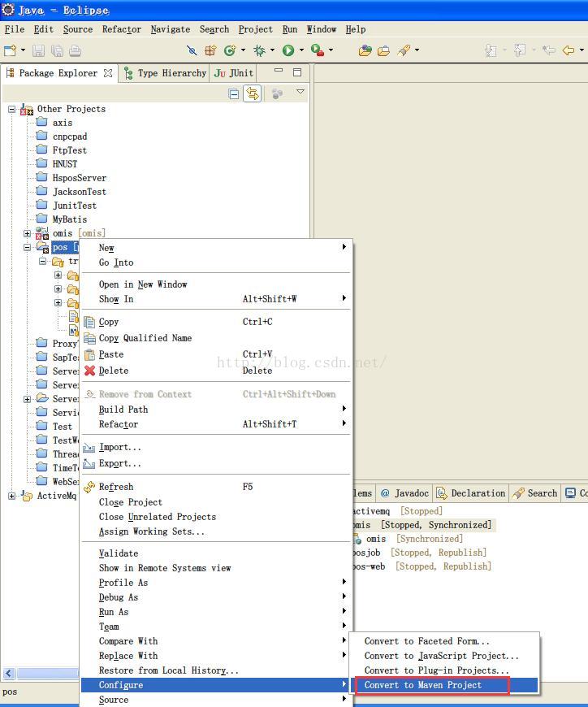This screenshot has height=707, width=588.
Task: Click the Print toolbar icon
Action: [x=76, y=50]
